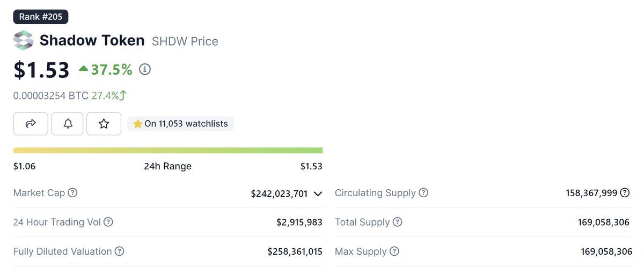Click the 24h Range progress bar
This screenshot has height=273, width=644.
(x=167, y=150)
